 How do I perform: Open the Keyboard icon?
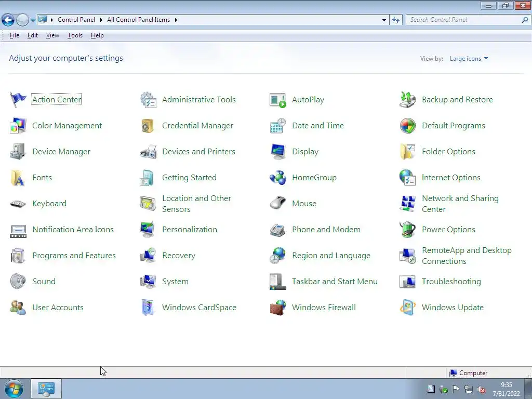[18, 204]
